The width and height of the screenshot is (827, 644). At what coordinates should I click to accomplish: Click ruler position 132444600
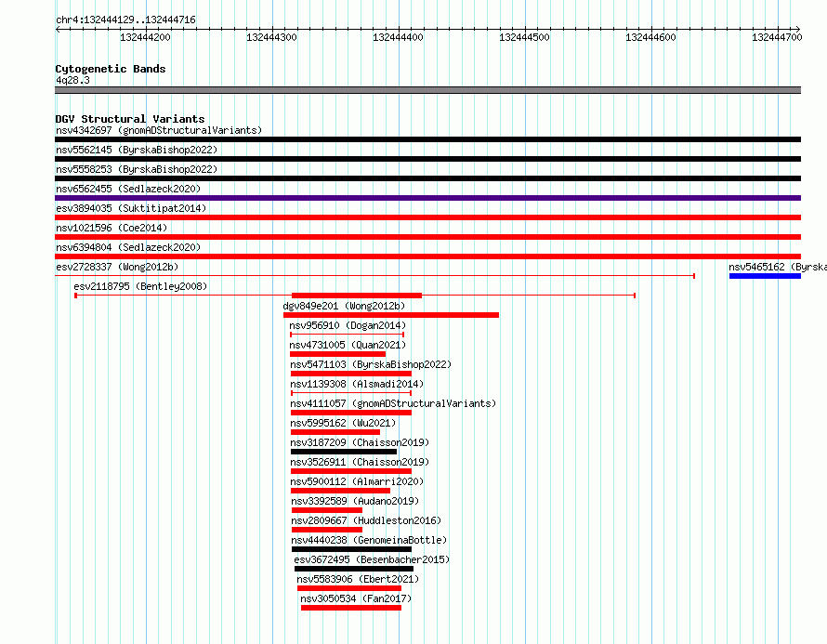(650, 37)
